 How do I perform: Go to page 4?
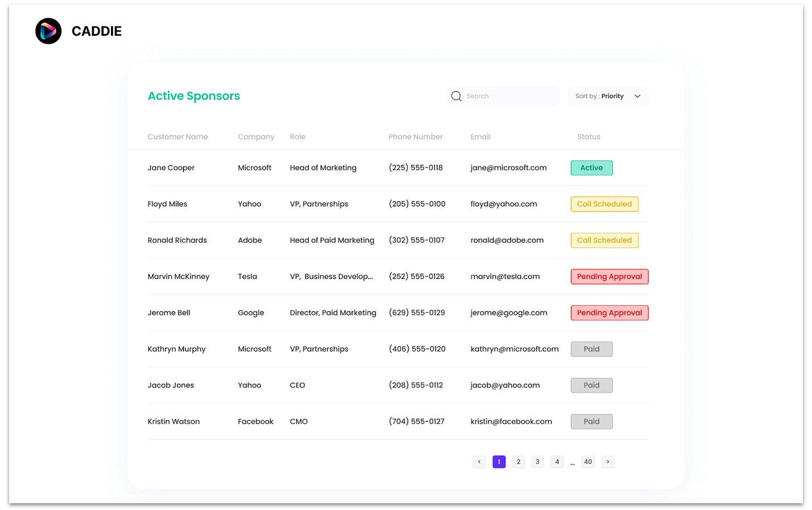[x=557, y=462]
